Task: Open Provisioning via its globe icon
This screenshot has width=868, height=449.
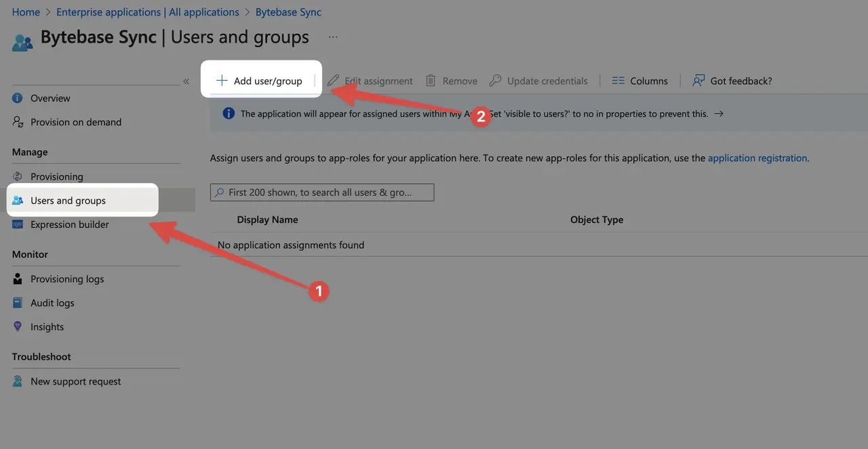Action: [18, 176]
